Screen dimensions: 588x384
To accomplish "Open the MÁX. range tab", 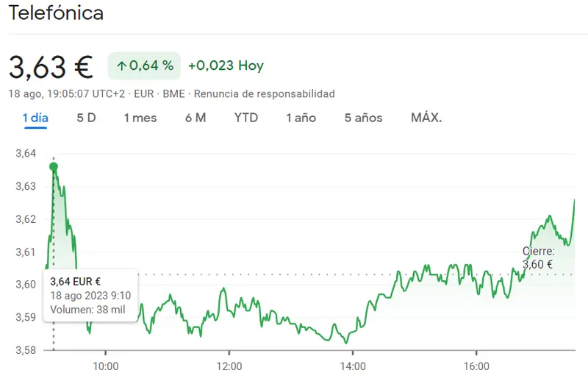I will coord(426,118).
